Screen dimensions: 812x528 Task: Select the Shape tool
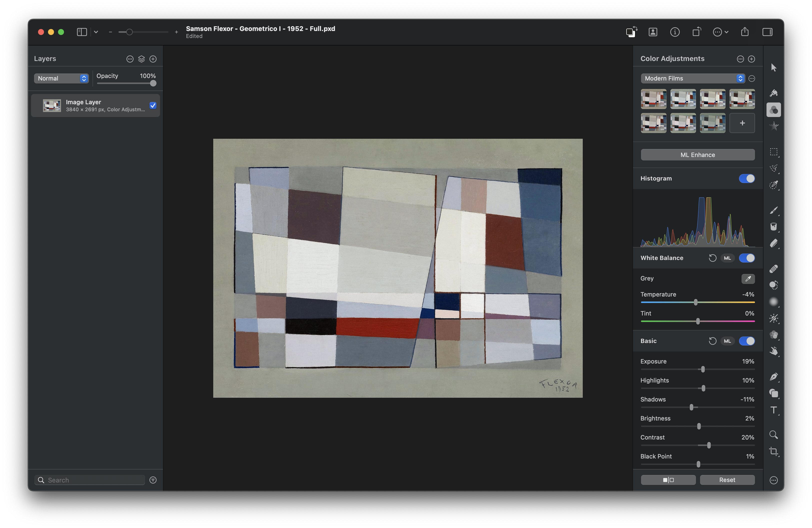click(773, 393)
